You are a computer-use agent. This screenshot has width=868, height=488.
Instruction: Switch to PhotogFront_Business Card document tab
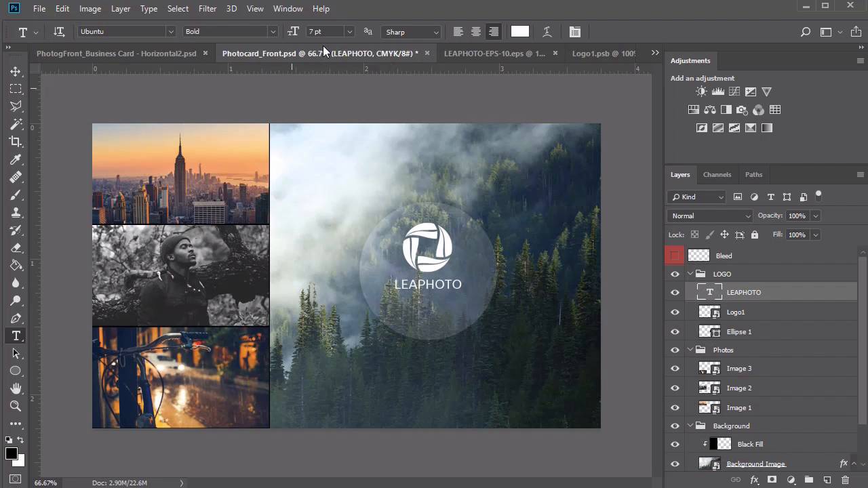coord(116,53)
